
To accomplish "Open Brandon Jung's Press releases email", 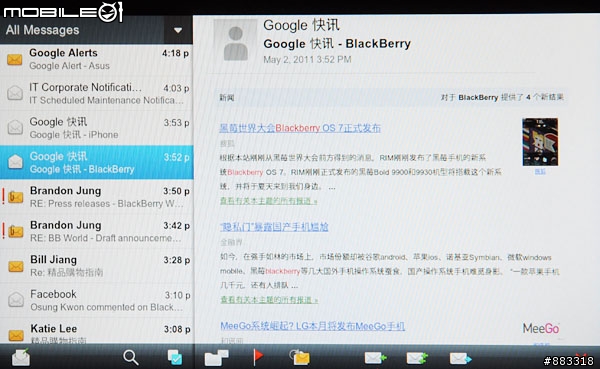I will pos(96,197).
